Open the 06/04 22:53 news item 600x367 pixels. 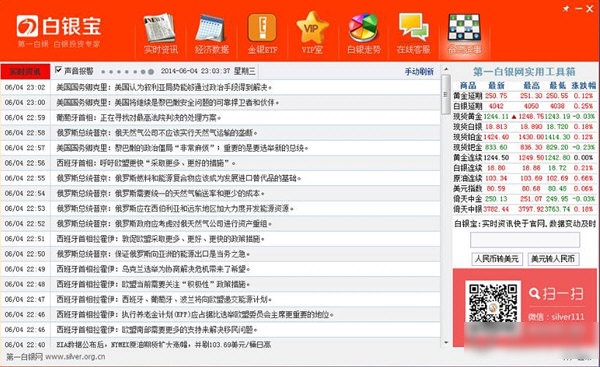coord(220,209)
